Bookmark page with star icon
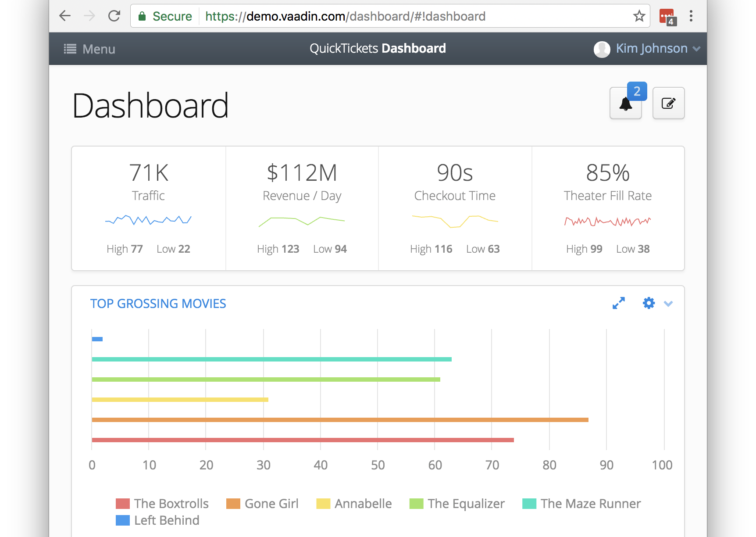This screenshot has width=756, height=537. [x=639, y=16]
